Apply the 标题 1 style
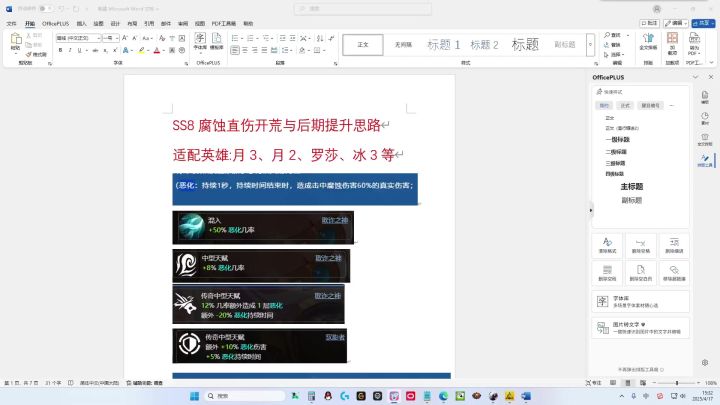This screenshot has height=405, width=720. (x=443, y=45)
